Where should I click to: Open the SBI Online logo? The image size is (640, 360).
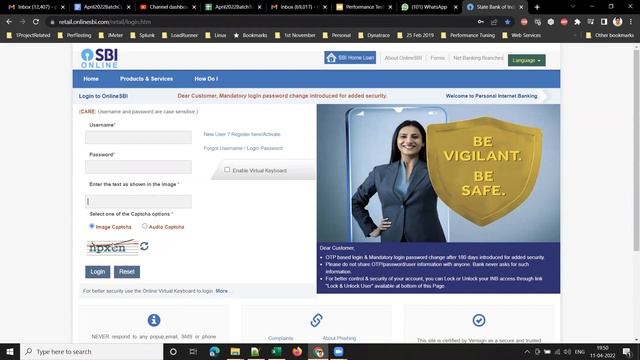tap(100, 58)
